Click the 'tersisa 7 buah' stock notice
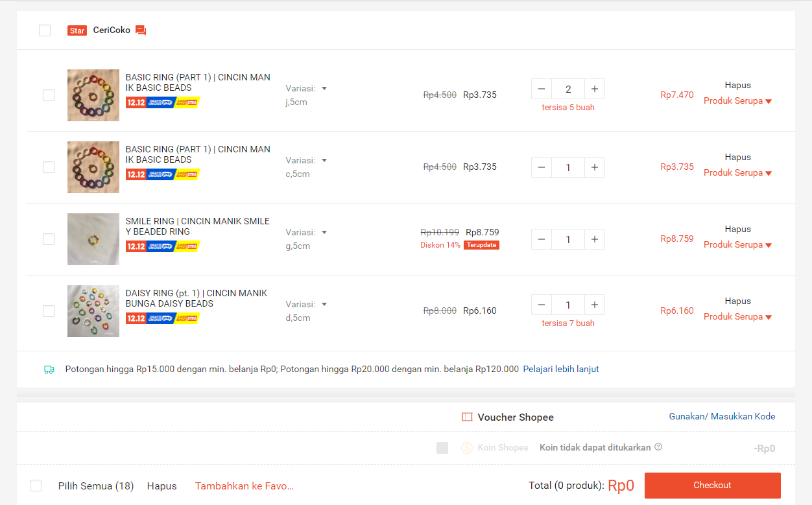This screenshot has height=505, width=812. pos(568,323)
